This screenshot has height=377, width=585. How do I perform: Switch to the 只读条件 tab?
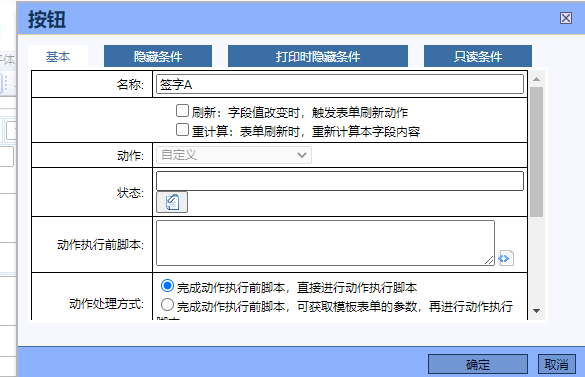pos(478,56)
